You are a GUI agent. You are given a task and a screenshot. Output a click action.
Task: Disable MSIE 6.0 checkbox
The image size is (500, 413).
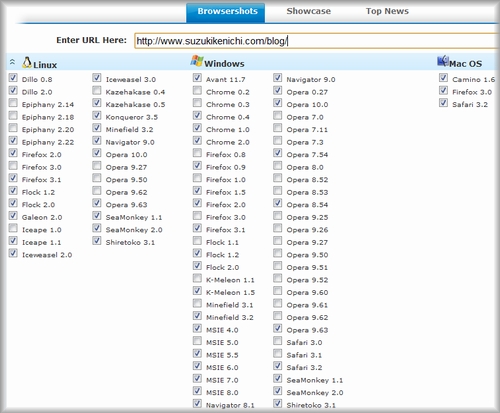pos(197,366)
